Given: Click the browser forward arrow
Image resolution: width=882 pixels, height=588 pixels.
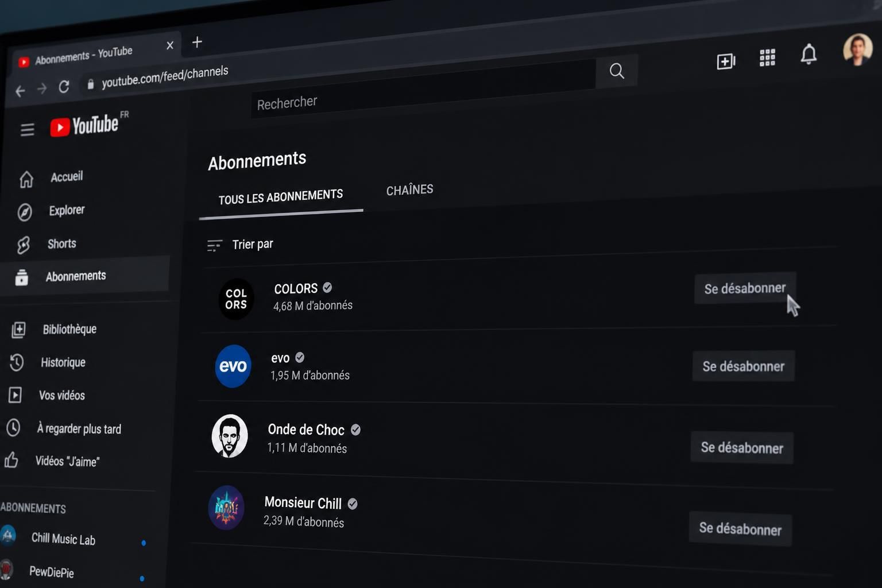Looking at the screenshot, I should point(42,88).
